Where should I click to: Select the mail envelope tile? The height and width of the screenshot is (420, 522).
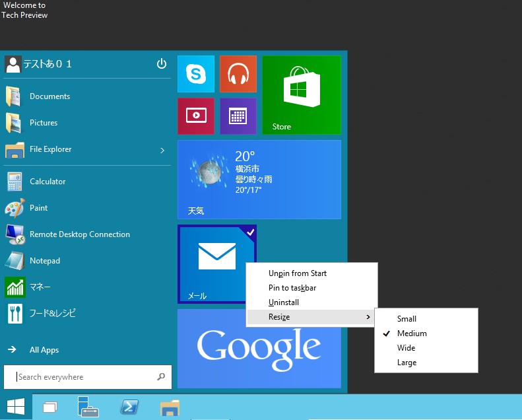point(217,264)
